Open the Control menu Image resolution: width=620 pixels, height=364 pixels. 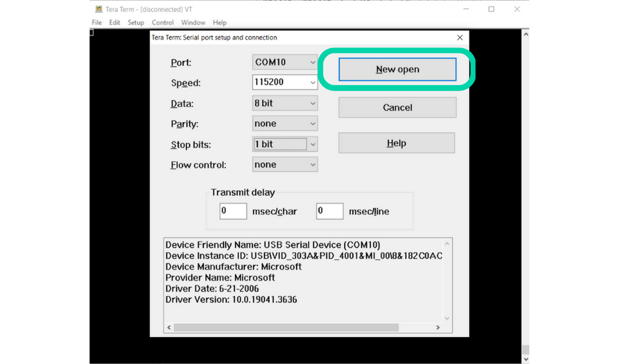pos(162,23)
